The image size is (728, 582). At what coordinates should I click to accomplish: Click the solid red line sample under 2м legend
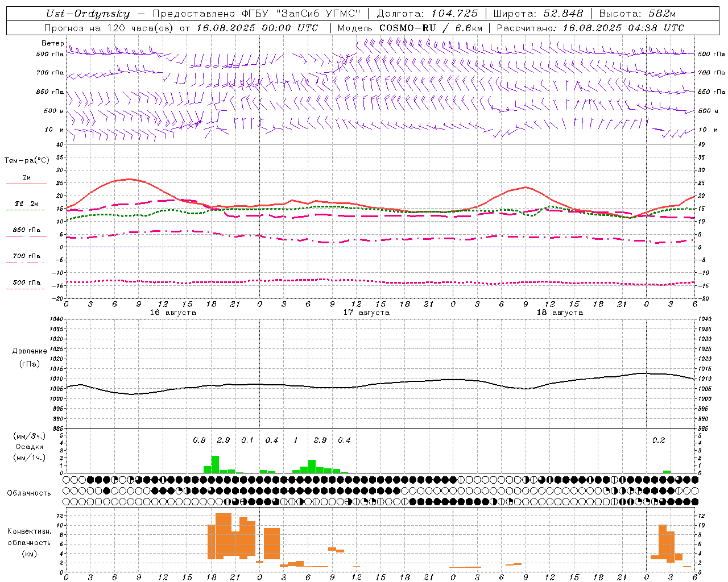26,184
